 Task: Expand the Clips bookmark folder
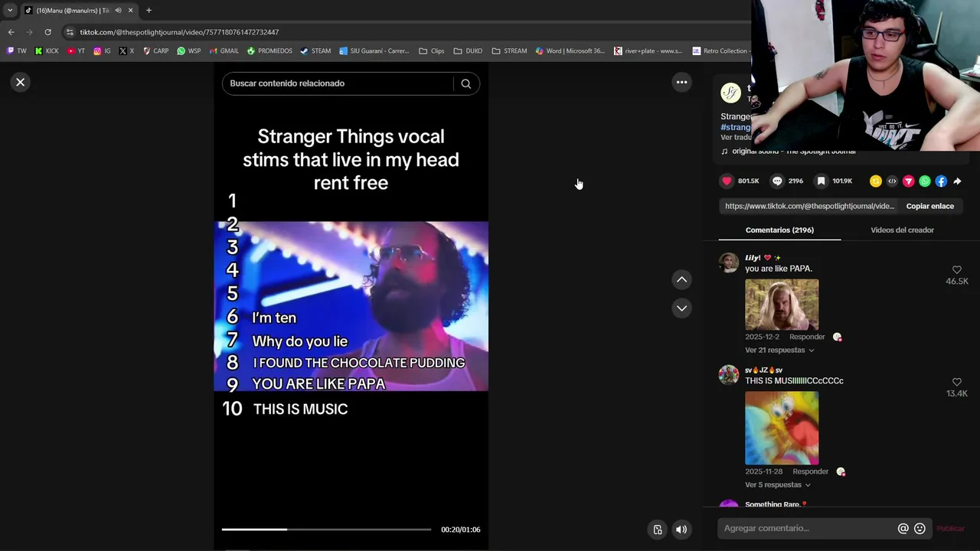click(x=432, y=51)
